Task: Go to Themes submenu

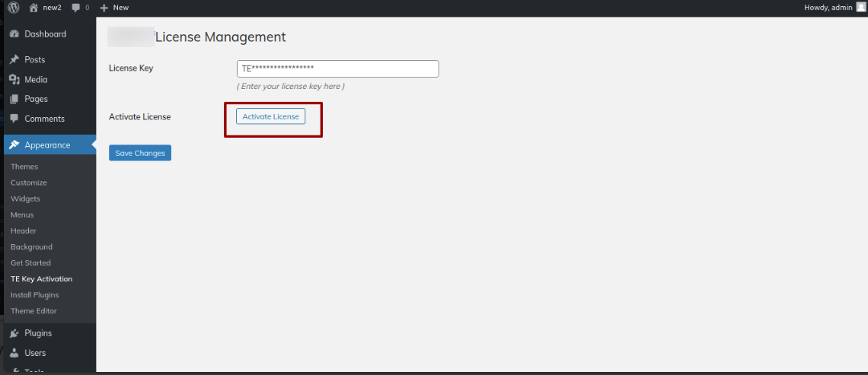Action: [24, 167]
